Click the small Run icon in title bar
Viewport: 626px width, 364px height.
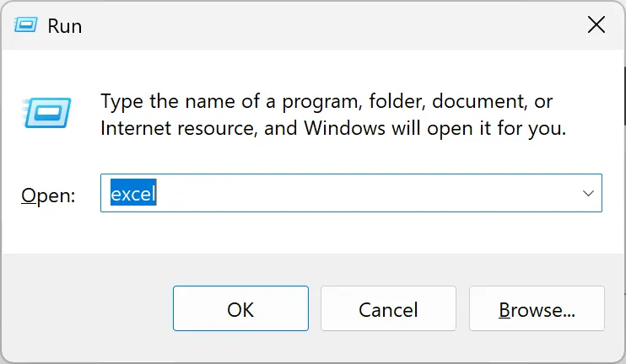[x=25, y=25]
